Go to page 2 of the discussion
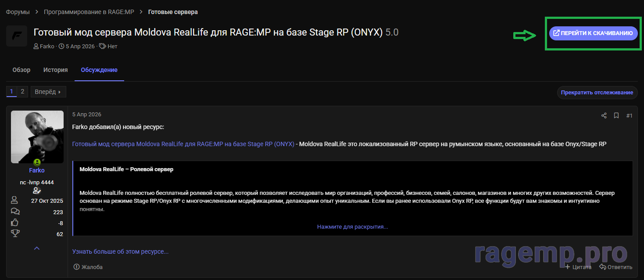This screenshot has height=280, width=644. click(x=22, y=92)
